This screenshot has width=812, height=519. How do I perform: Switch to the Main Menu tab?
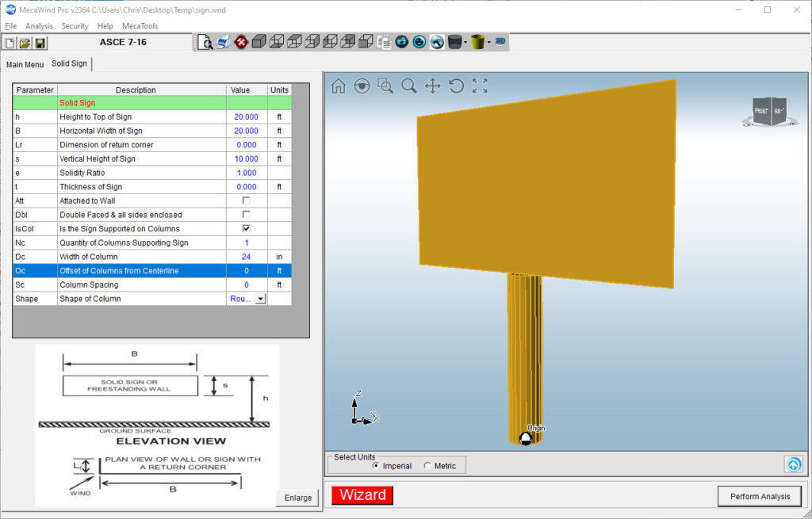pyautogui.click(x=25, y=64)
